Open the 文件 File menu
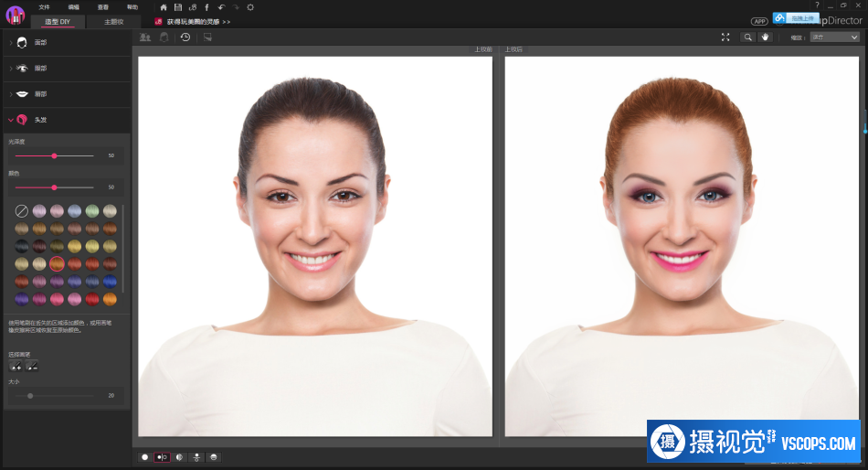Viewport: 868px width, 470px height. 44,7
